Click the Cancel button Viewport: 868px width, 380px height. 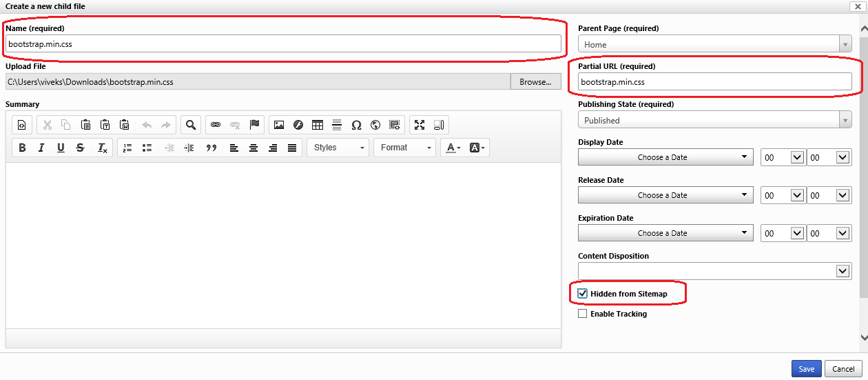point(843,369)
